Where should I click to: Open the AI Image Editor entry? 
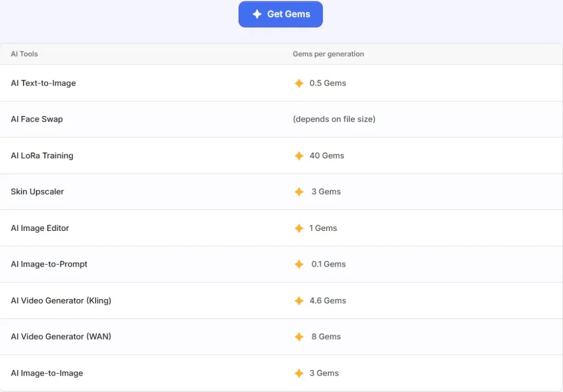click(x=40, y=228)
